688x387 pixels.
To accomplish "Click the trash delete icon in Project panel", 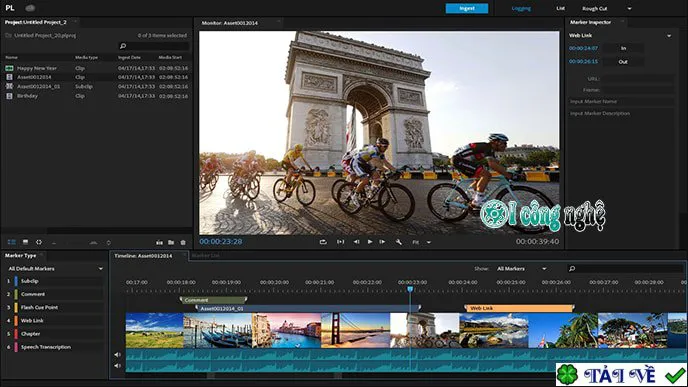I will [183, 242].
